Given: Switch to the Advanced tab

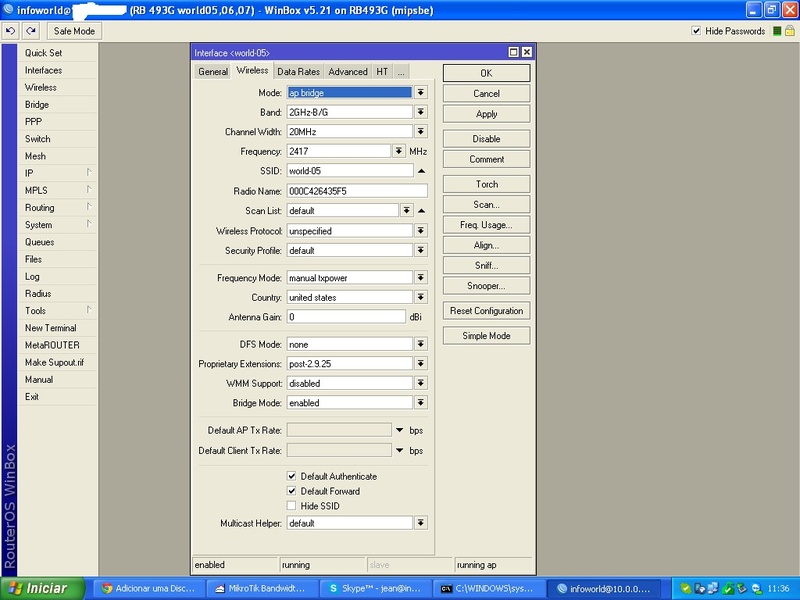Looking at the screenshot, I should tap(347, 71).
